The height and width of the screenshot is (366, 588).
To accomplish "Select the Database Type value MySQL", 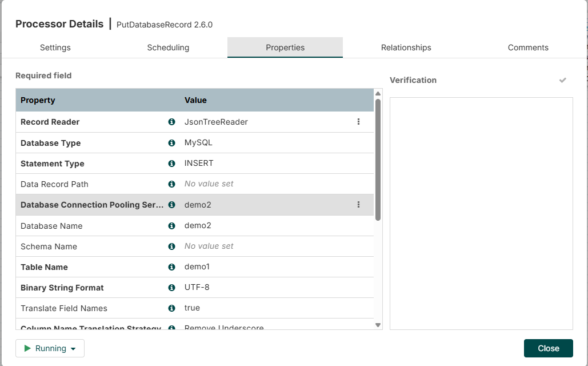I will click(199, 143).
